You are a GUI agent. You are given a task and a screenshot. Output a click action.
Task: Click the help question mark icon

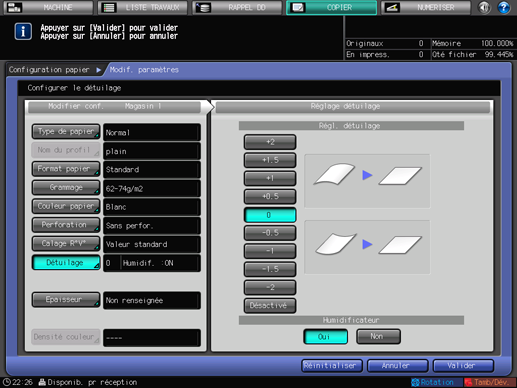click(503, 7)
